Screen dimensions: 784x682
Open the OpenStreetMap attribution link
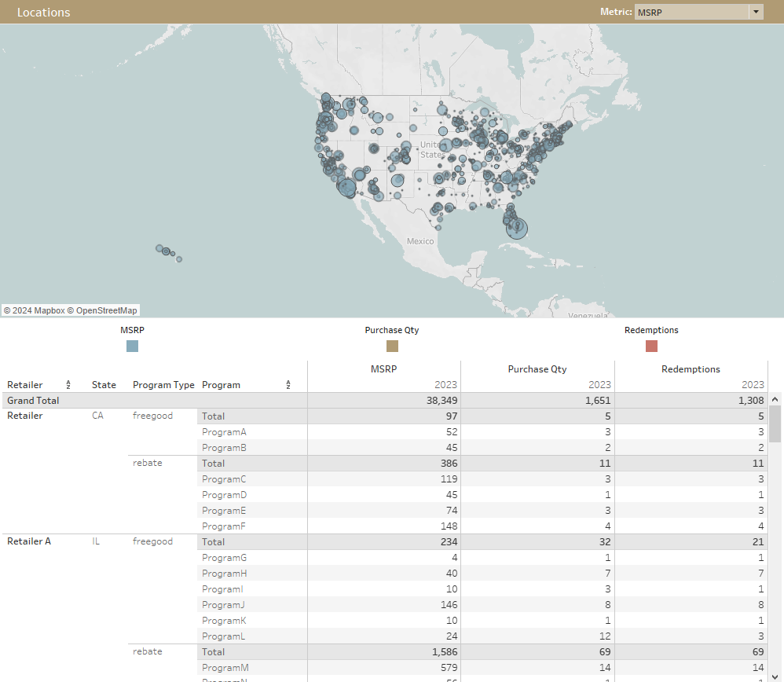pos(106,310)
